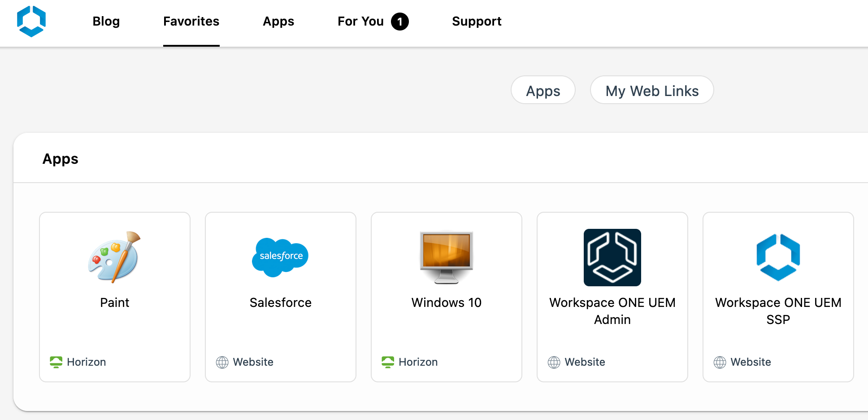Click the Website globe icon under Salesforce
Viewport: 868px width, 420px height.
click(x=222, y=362)
